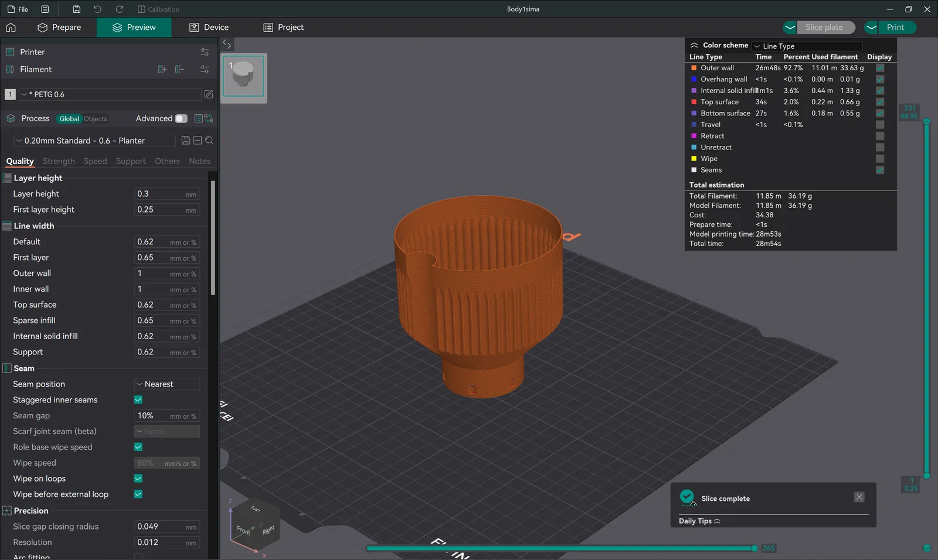Dismiss the Slice complete notification
Screen dimensions: 938x560
tap(859, 497)
